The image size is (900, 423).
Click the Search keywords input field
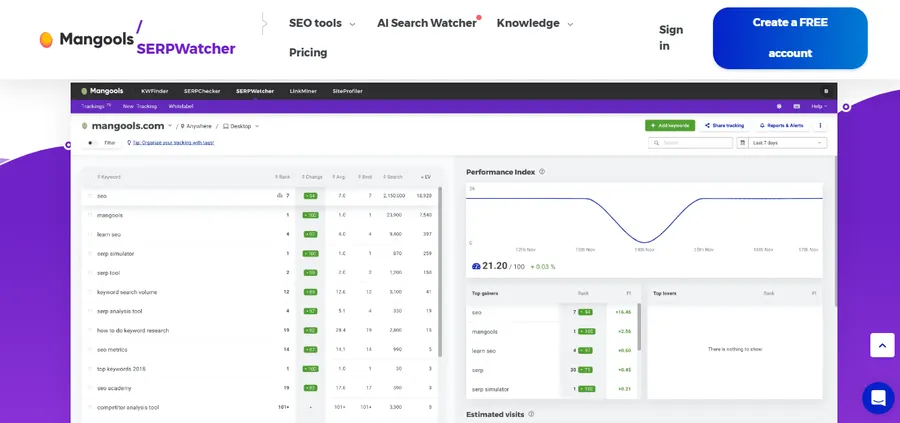coord(690,143)
